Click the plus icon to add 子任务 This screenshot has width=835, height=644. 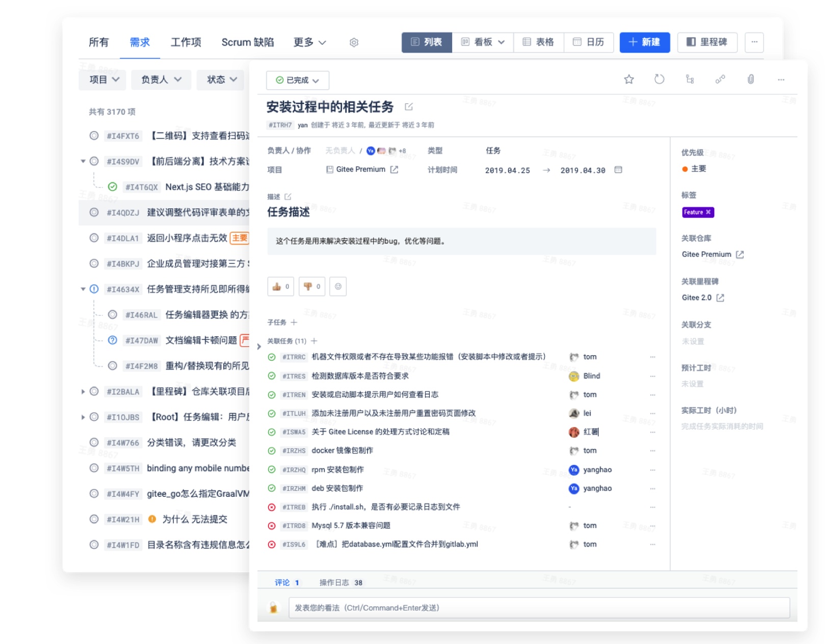point(294,323)
